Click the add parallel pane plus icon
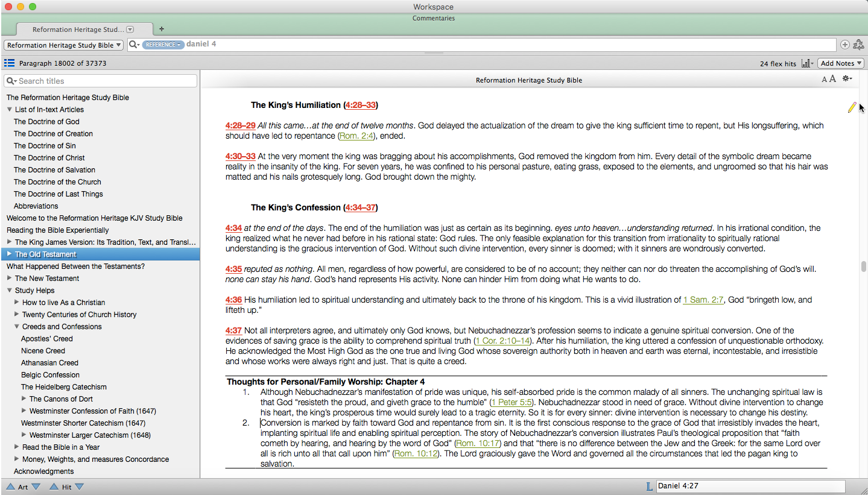This screenshot has width=868, height=495. (844, 45)
